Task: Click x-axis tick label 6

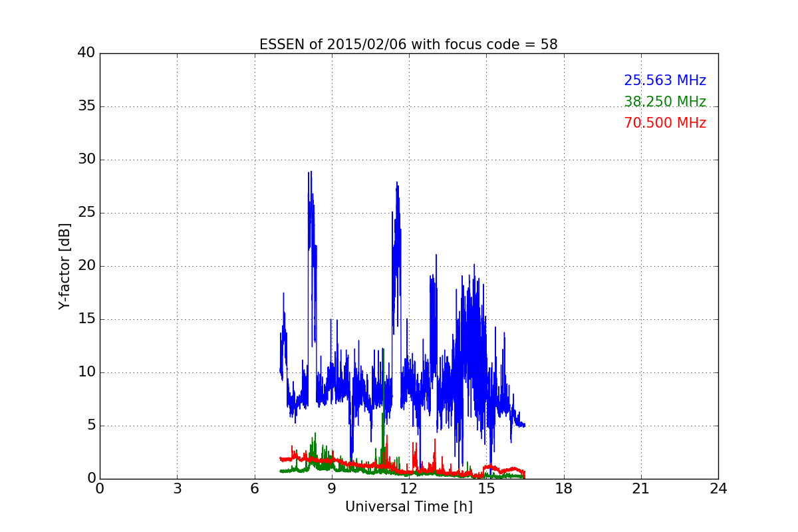Action: [x=255, y=489]
